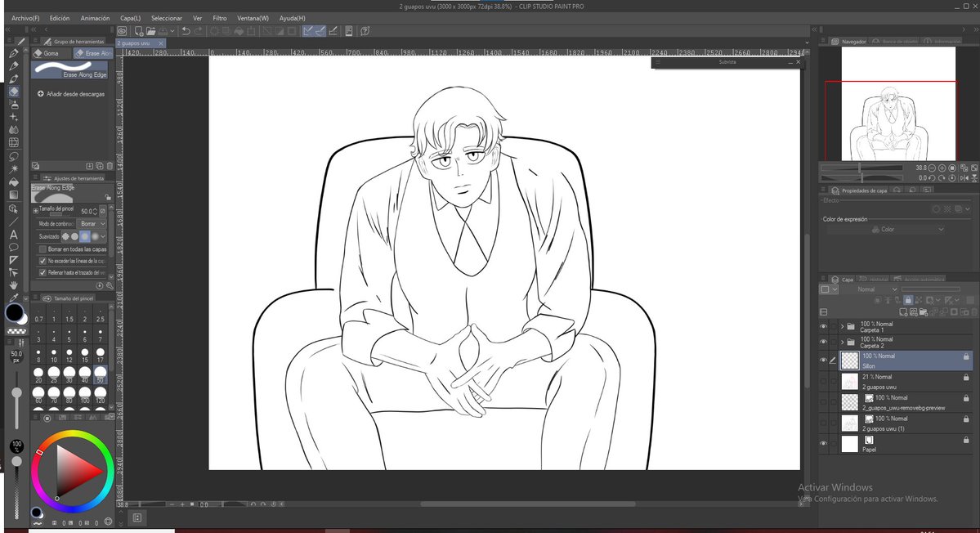Image resolution: width=980 pixels, height=533 pixels.
Task: Select the Figure line tool
Action: [13, 222]
